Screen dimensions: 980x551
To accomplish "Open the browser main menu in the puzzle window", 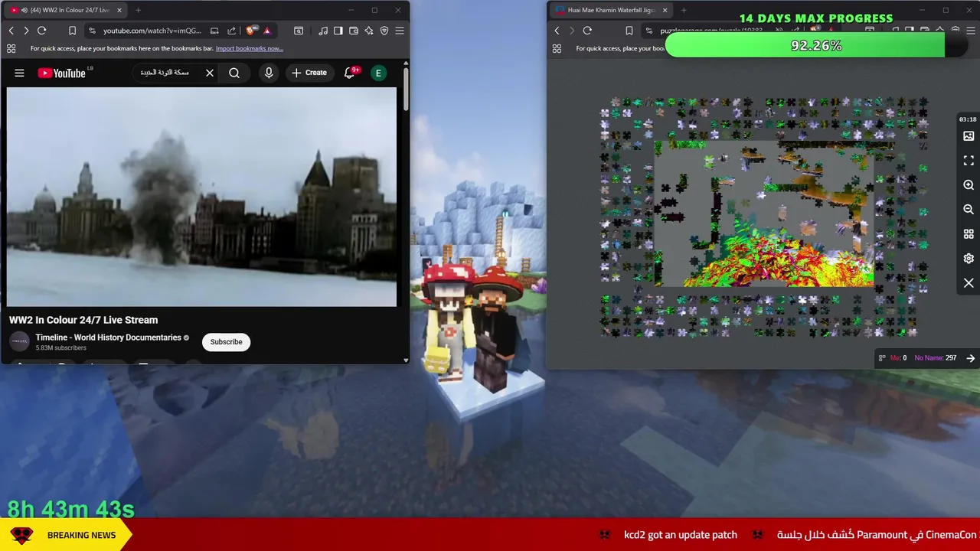I will click(970, 31).
